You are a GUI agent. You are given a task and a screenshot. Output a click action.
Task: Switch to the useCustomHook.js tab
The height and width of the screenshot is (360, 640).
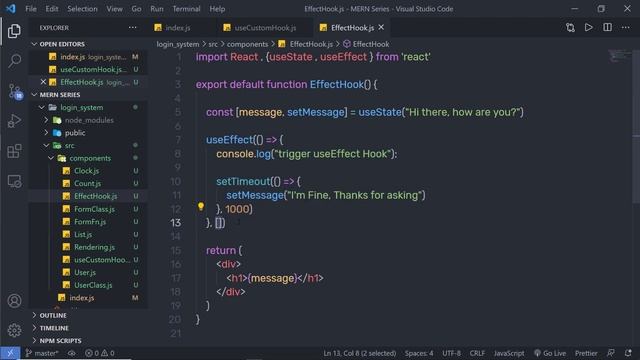point(265,28)
